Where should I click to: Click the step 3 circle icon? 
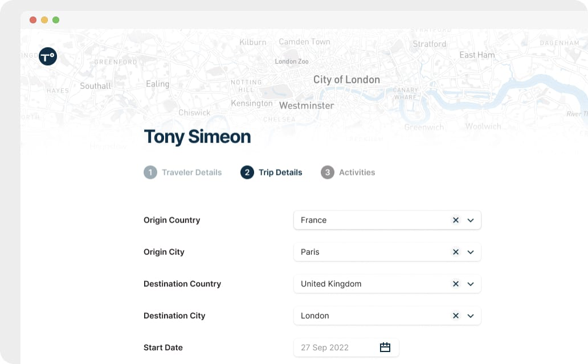[327, 172]
